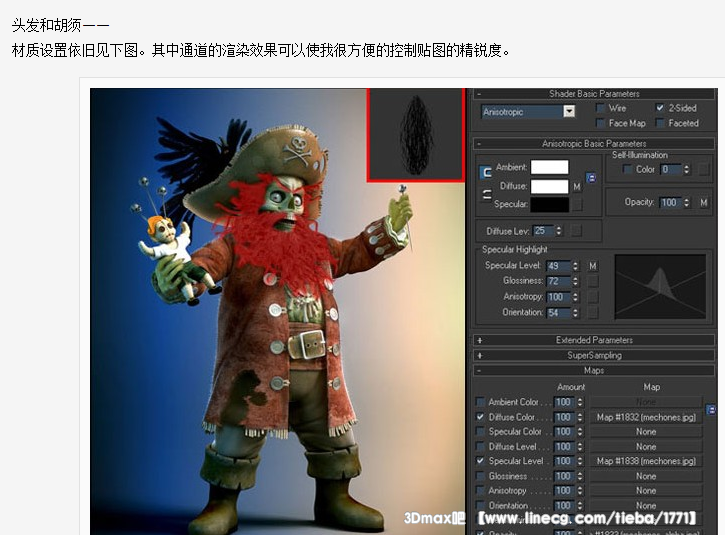Toggle the Ambient-Diffuse color lock icon
This screenshot has width=725, height=535.
click(486, 172)
